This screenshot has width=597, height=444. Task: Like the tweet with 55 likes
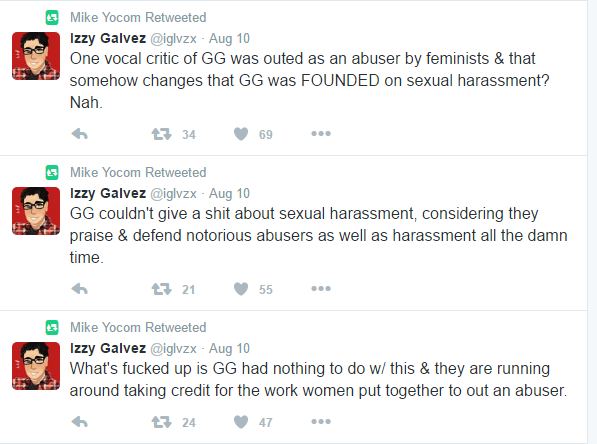241,289
